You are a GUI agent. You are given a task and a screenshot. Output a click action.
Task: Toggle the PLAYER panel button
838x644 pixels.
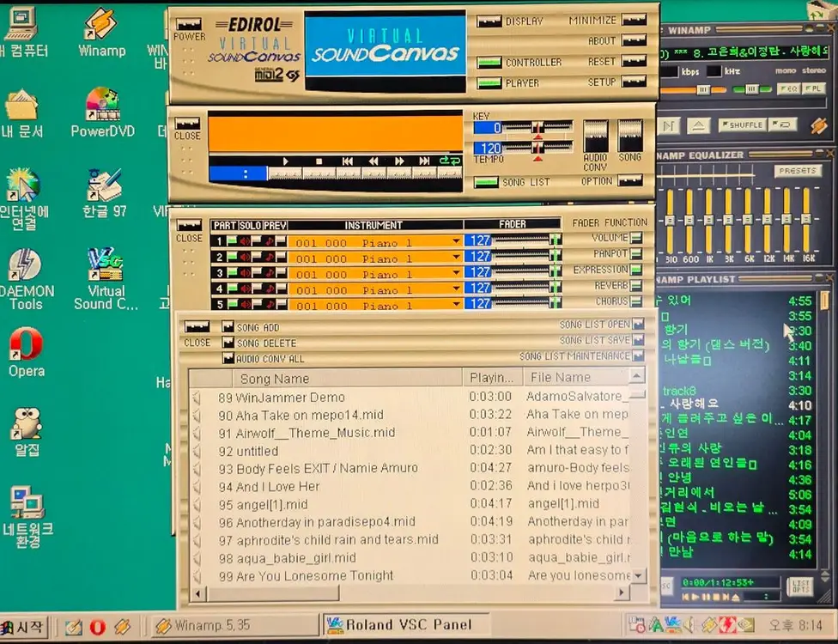point(489,83)
